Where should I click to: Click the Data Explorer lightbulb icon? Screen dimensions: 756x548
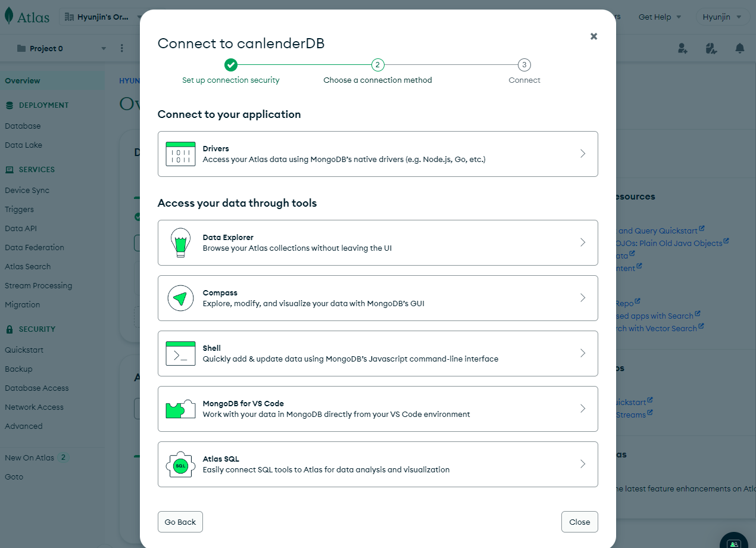(x=180, y=242)
